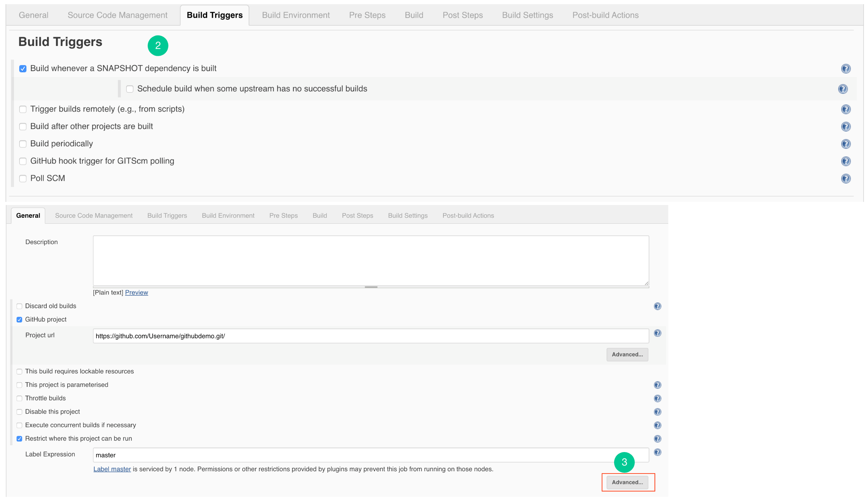The height and width of the screenshot is (498, 868).
Task: Open help for SNAPSHOT dependency trigger
Action: (846, 69)
